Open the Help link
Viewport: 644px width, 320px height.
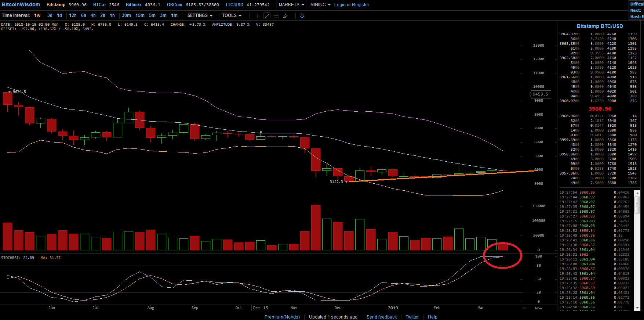point(432,317)
